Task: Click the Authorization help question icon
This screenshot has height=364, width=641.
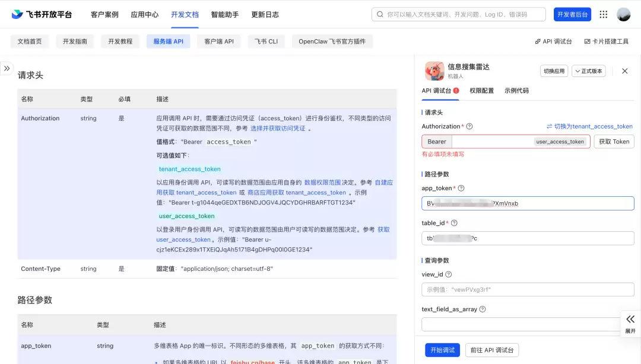Action: (469, 126)
